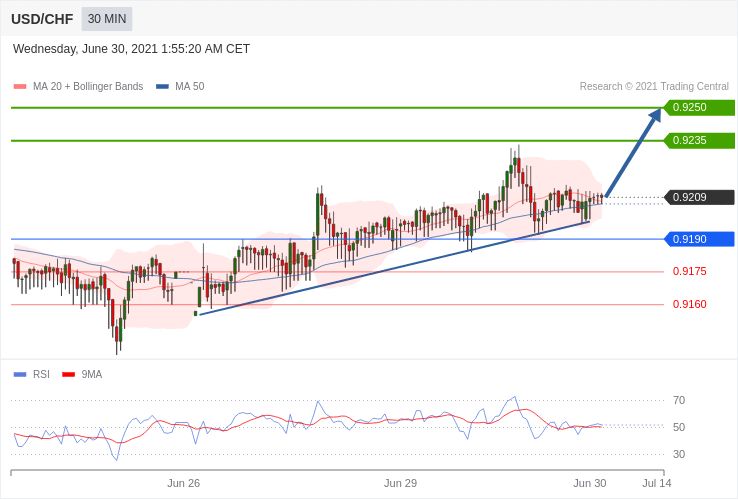Click the MA 50 legend label
This screenshot has height=500, width=738.
click(190, 87)
